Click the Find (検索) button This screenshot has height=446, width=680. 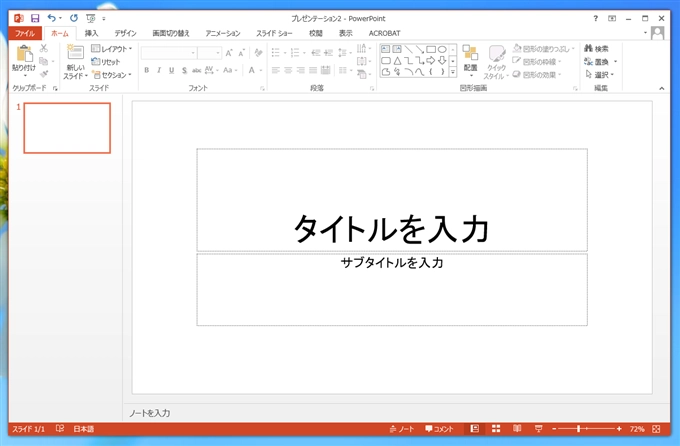point(596,48)
